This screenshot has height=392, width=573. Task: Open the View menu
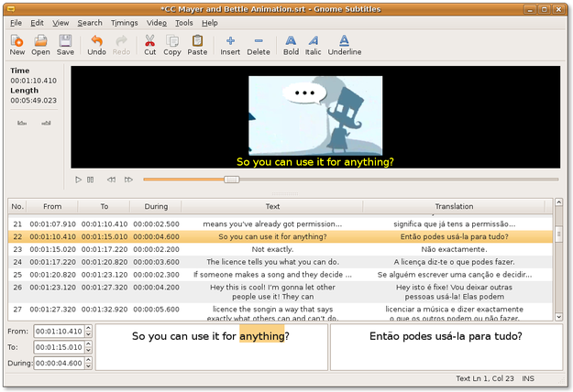pyautogui.click(x=61, y=23)
